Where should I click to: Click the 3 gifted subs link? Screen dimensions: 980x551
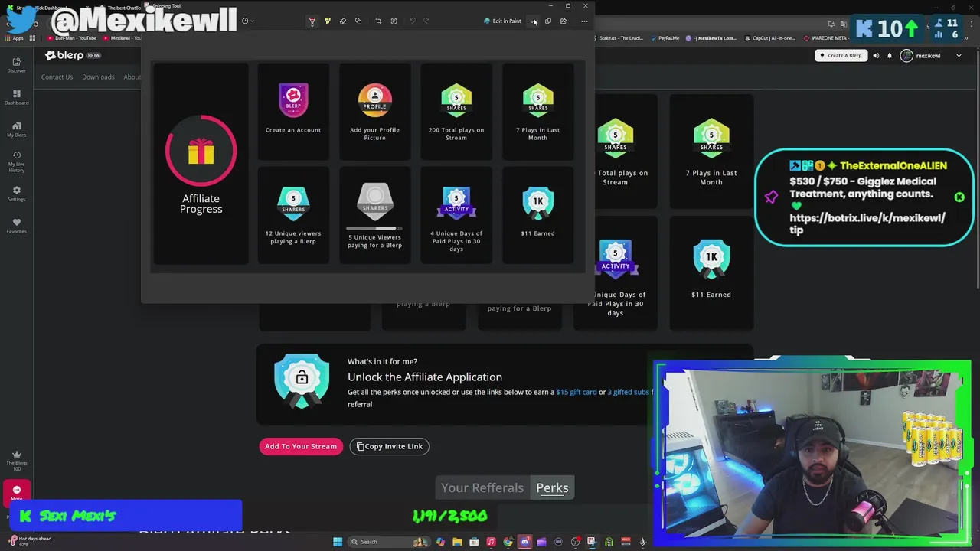coord(628,392)
